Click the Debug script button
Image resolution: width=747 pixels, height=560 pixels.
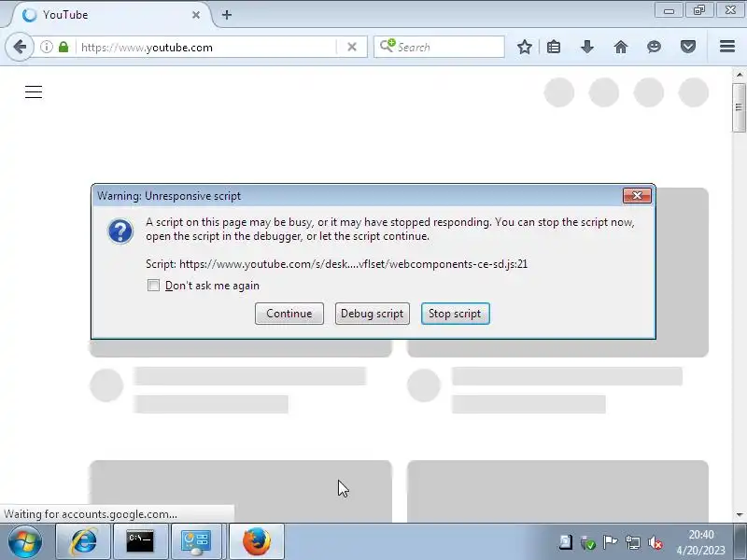pyautogui.click(x=372, y=314)
